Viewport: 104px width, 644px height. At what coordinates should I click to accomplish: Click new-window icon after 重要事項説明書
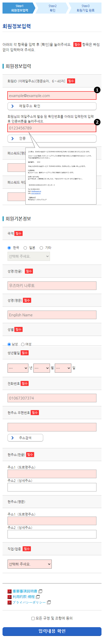click(40, 591)
